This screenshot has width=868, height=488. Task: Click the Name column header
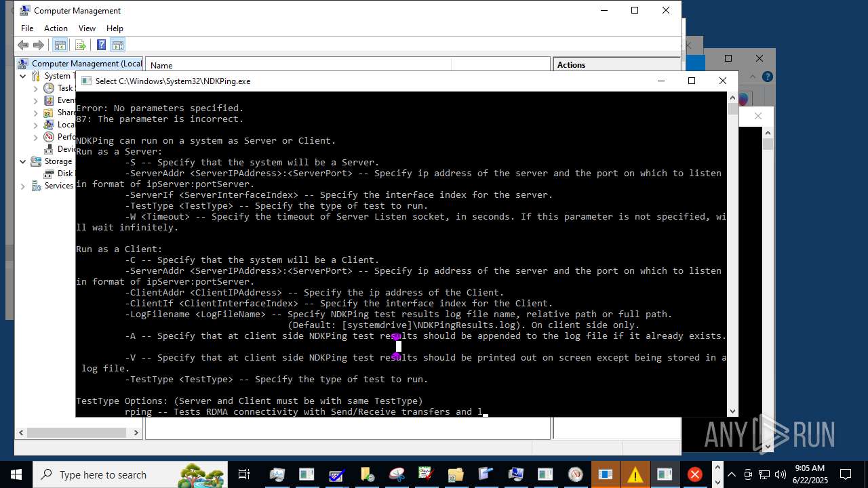[x=298, y=65]
